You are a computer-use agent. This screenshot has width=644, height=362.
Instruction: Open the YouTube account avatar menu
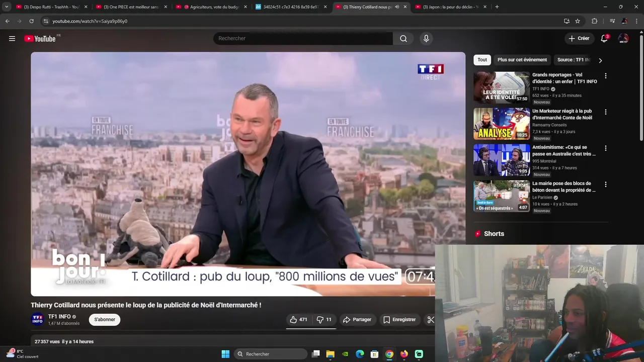[623, 39]
